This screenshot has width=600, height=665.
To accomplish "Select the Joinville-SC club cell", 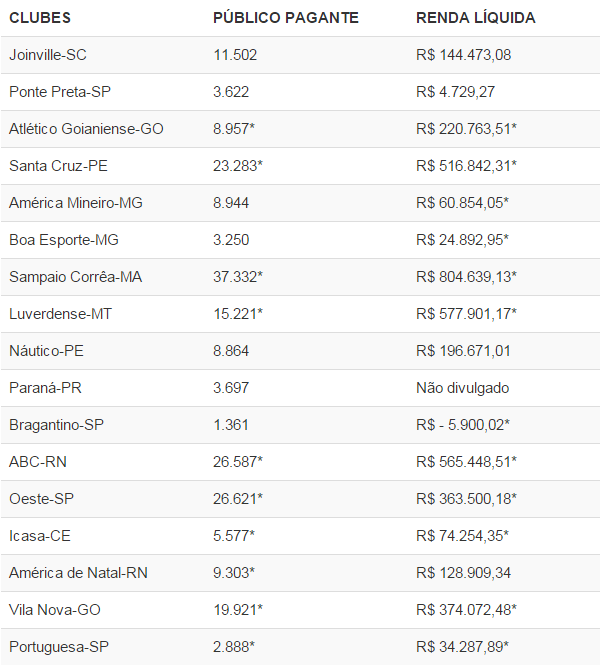I will pos(54,55).
